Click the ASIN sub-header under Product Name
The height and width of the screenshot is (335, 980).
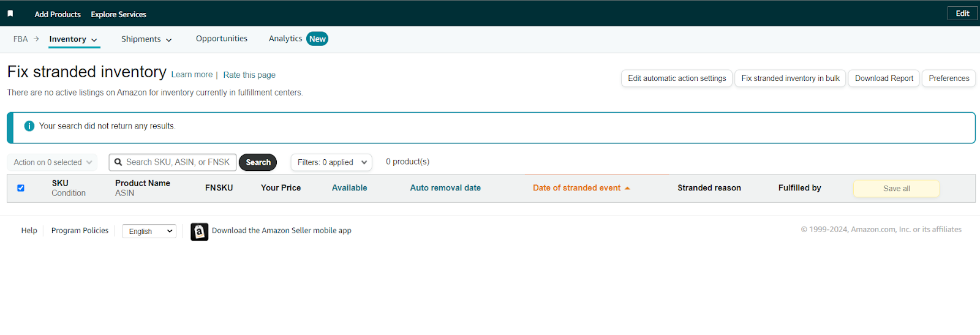click(124, 193)
